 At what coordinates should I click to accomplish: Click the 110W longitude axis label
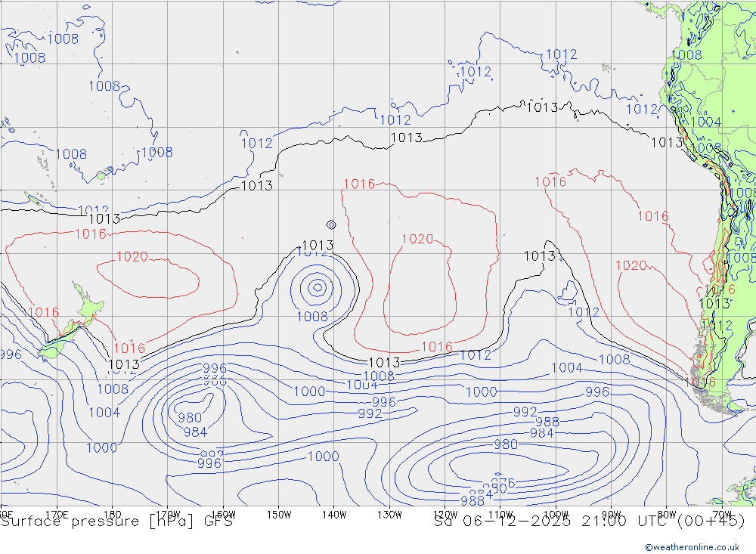tap(500, 515)
